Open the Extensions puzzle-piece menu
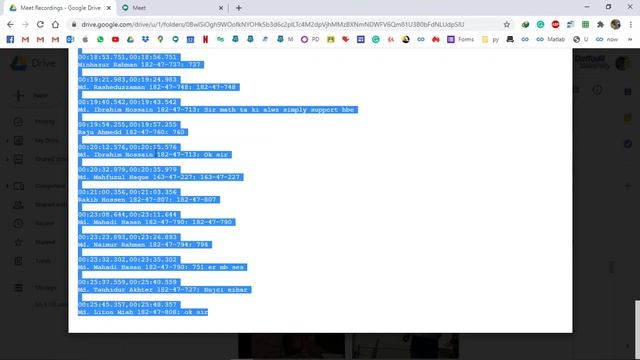 point(600,24)
